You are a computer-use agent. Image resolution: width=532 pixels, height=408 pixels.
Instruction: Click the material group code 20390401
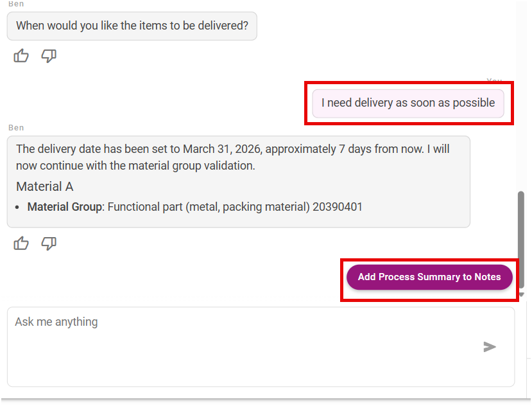338,208
